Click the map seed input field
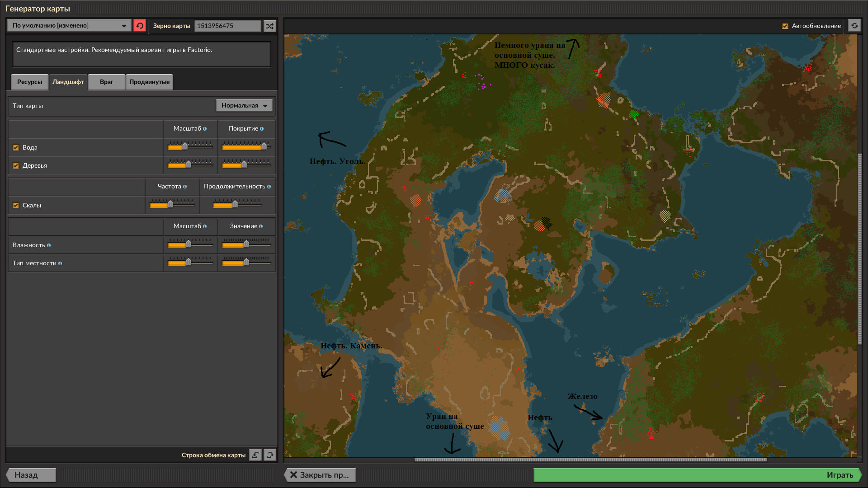868x488 pixels. pyautogui.click(x=227, y=26)
